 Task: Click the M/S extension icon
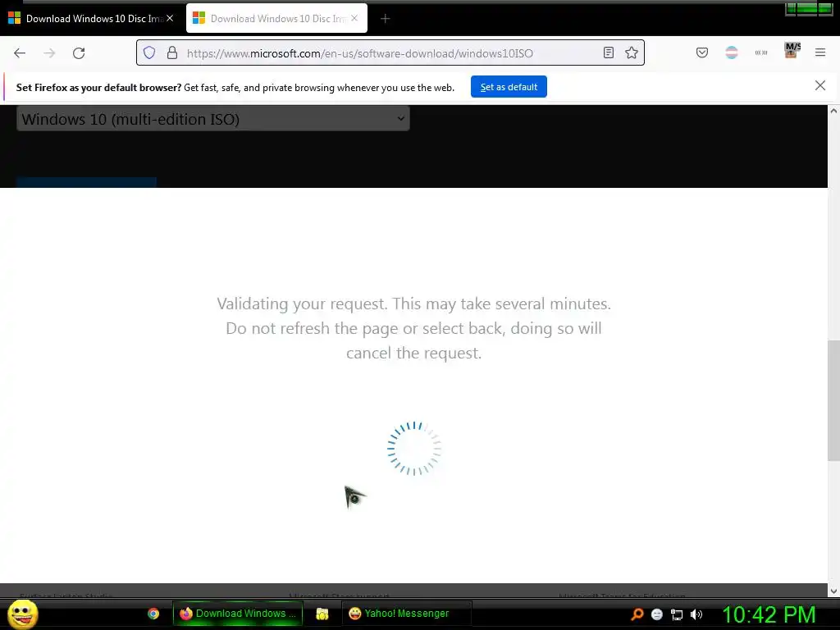tap(792, 51)
